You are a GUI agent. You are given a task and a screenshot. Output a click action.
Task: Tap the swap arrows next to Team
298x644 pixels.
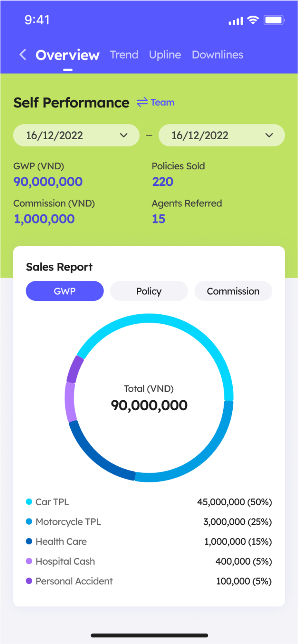point(142,102)
